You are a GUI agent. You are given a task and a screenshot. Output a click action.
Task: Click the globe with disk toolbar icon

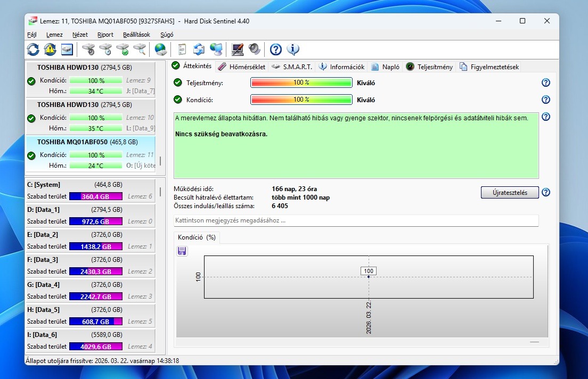click(161, 49)
